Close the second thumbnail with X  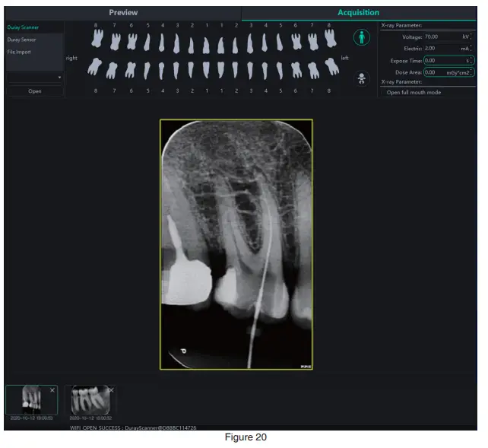[x=111, y=390]
